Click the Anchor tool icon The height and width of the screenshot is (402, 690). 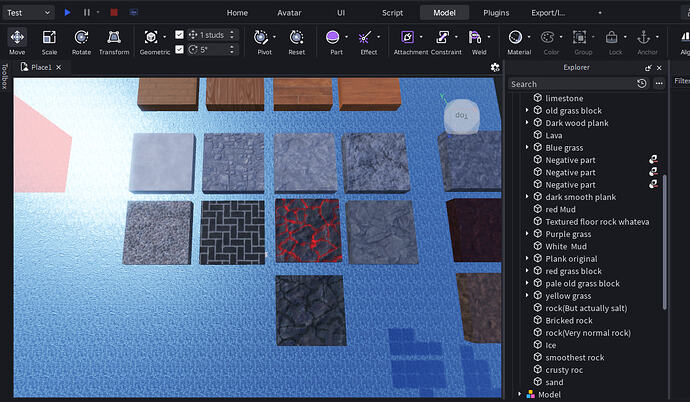pos(644,37)
